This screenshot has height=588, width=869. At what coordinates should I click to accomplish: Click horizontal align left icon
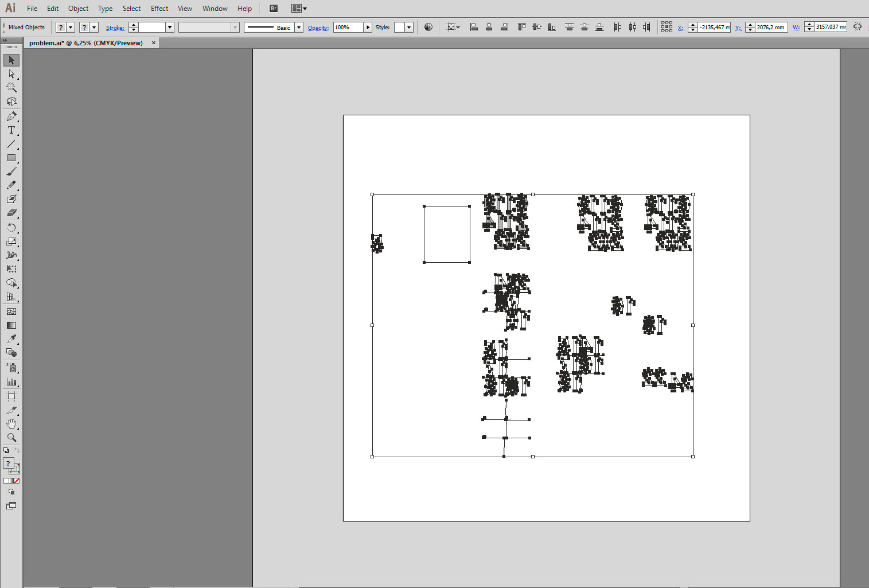[474, 27]
